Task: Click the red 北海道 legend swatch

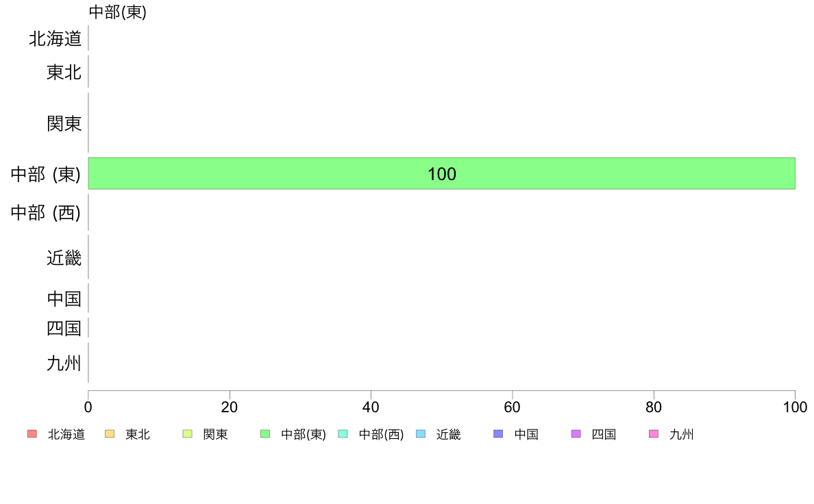Action: tap(32, 434)
